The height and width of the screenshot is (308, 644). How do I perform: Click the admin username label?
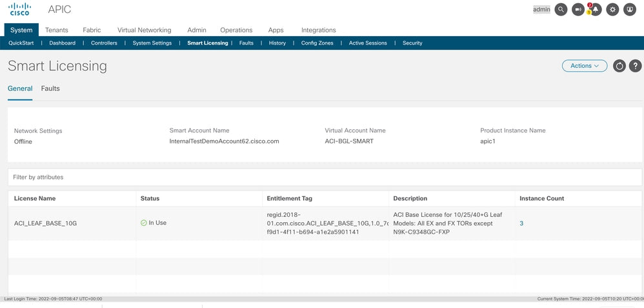click(x=541, y=10)
